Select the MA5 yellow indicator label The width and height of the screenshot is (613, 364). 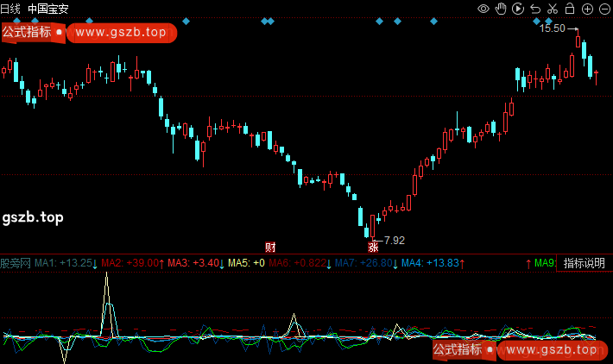(x=246, y=263)
